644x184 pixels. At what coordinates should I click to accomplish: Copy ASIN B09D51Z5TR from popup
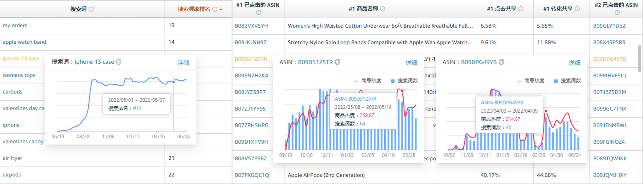click(337, 62)
